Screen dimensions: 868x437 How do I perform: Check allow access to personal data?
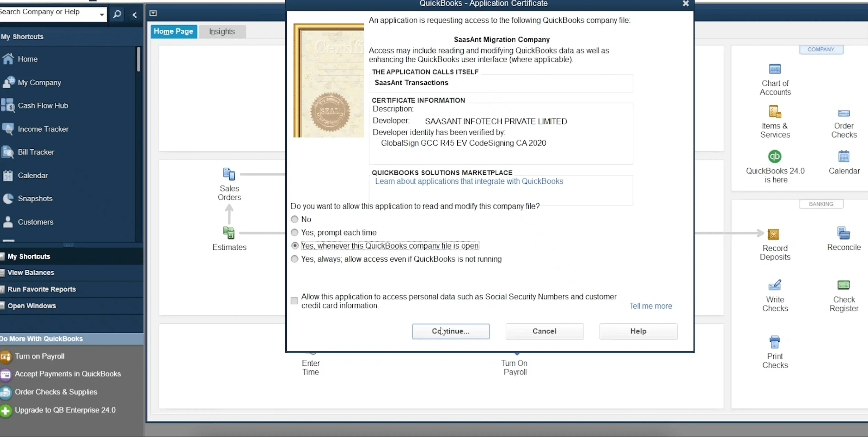click(294, 300)
